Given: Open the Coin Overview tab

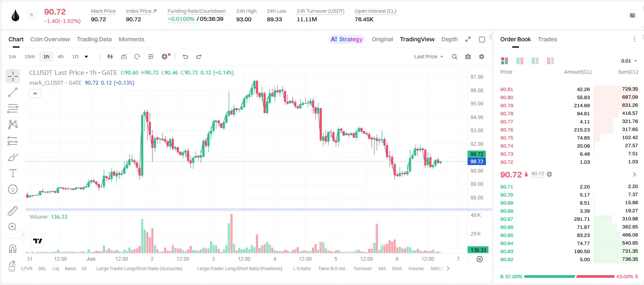Looking at the screenshot, I should (x=50, y=39).
